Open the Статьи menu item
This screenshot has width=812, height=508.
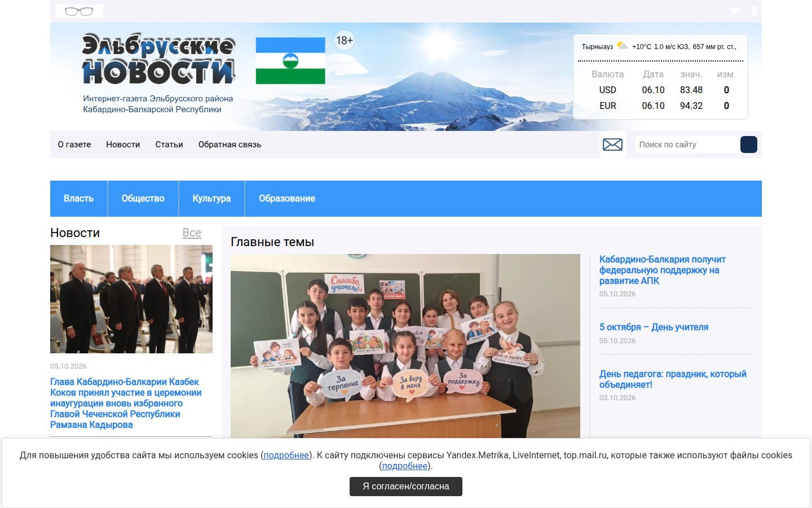click(169, 144)
